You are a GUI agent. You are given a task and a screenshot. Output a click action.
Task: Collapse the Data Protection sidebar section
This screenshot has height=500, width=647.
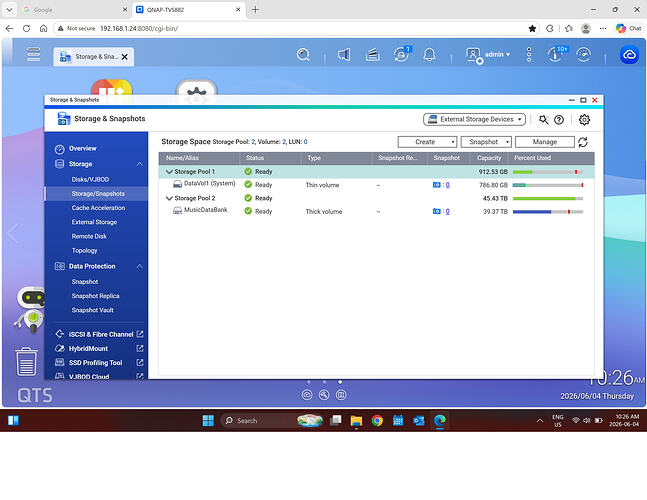pyautogui.click(x=139, y=267)
